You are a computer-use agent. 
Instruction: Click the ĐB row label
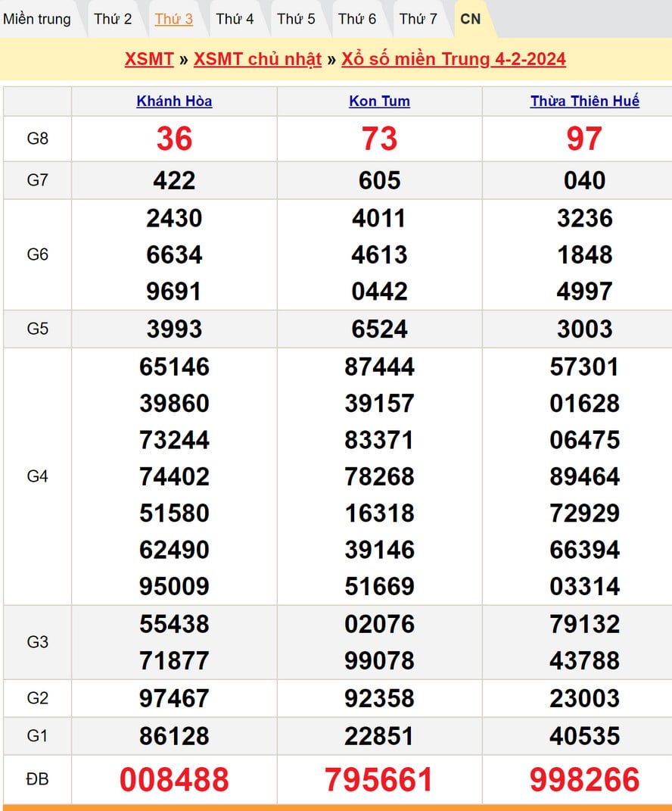click(37, 779)
